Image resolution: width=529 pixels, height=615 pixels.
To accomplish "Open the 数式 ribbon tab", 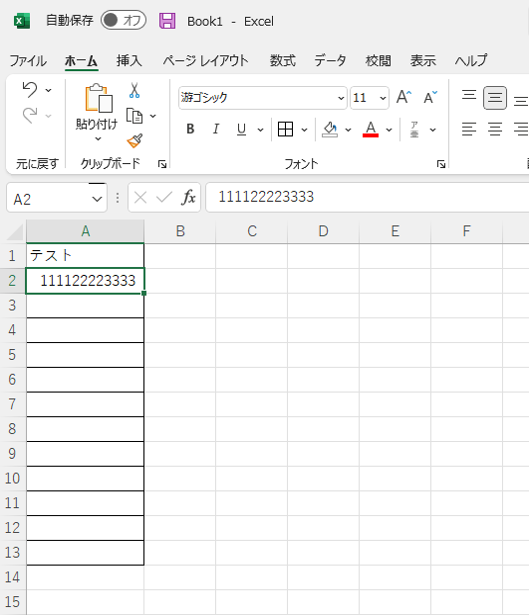I will (282, 61).
